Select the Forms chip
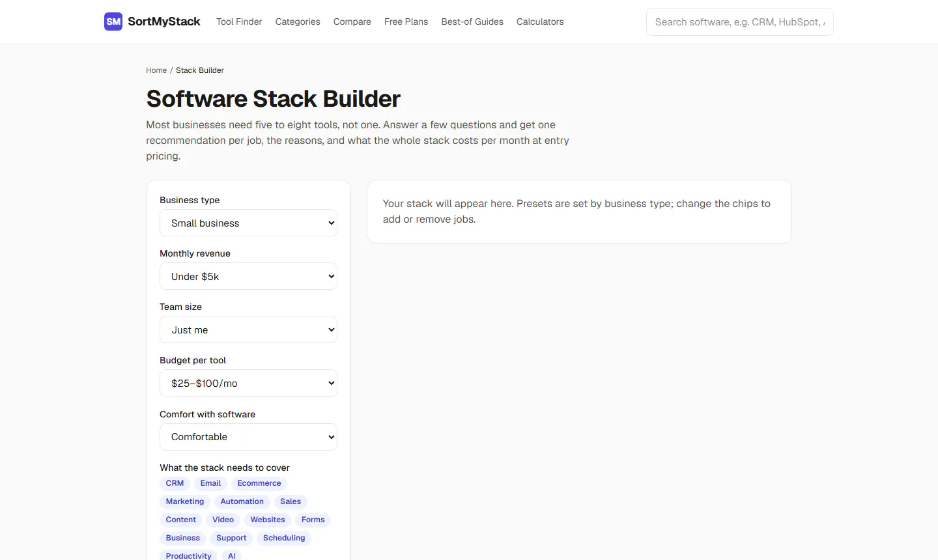This screenshot has height=560, width=938. coord(313,520)
